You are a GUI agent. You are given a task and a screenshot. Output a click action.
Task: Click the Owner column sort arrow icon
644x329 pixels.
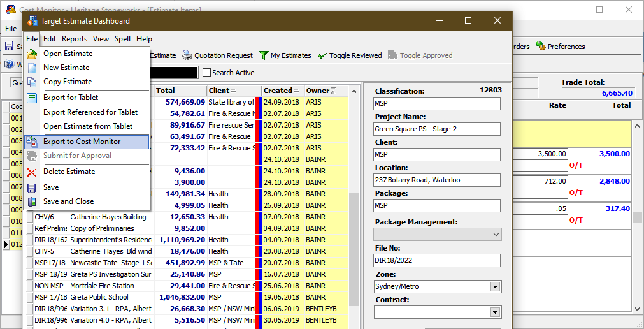[x=333, y=91]
